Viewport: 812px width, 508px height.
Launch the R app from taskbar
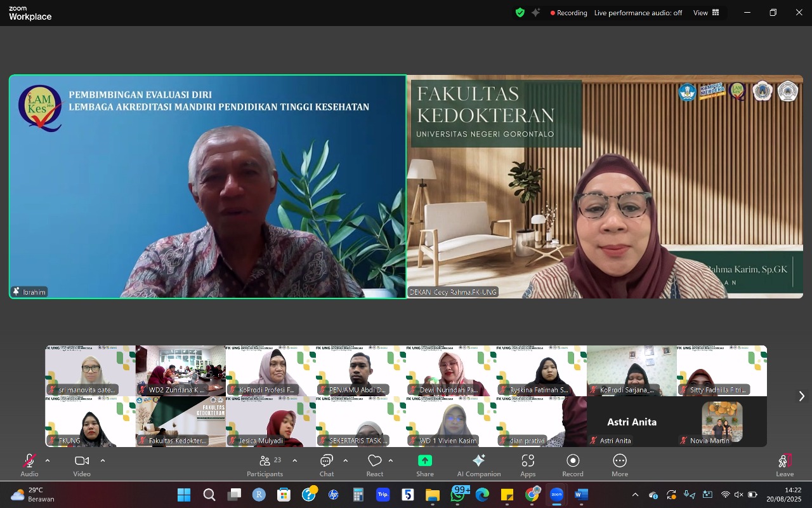coord(259,495)
